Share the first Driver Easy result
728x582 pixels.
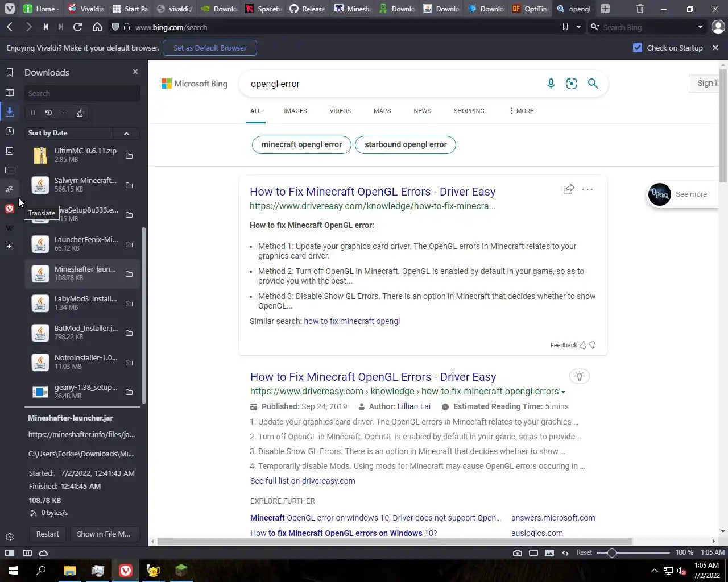pos(569,189)
